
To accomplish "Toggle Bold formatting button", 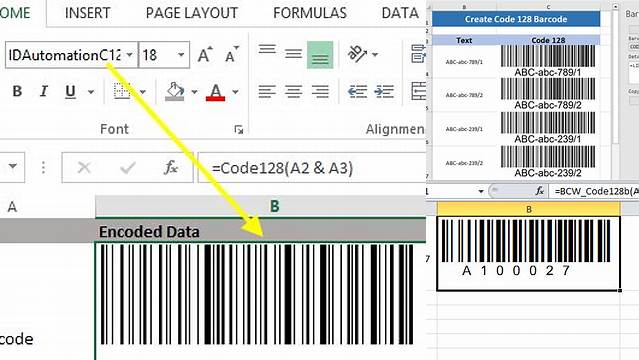I will tap(17, 91).
